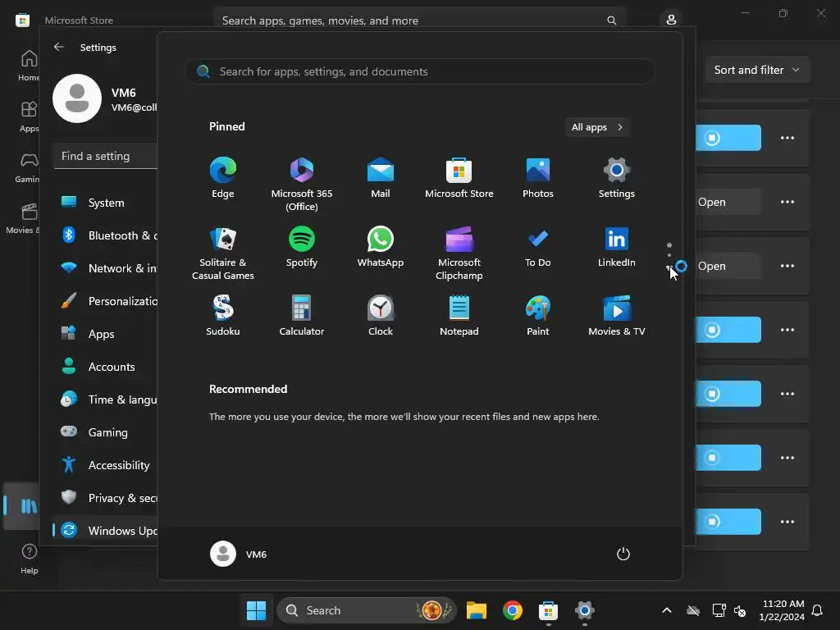Launch Microsoft 365 (Office) pinned app
Screen dimensions: 840x630
302,185
